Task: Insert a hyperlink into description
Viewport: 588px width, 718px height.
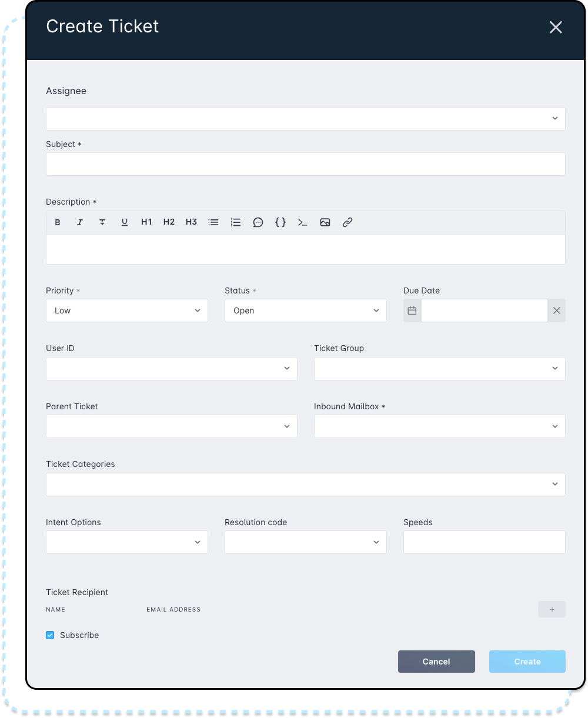Action: [348, 222]
